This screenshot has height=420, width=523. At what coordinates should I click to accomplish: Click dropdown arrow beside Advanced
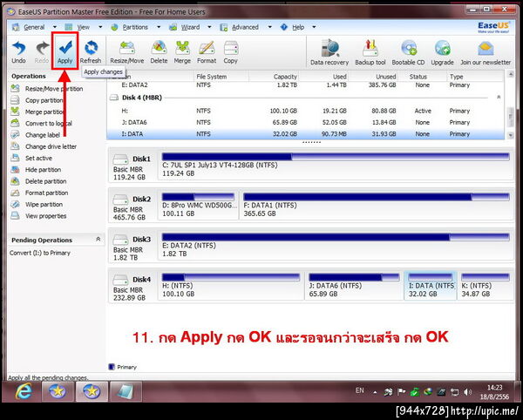[x=269, y=27]
